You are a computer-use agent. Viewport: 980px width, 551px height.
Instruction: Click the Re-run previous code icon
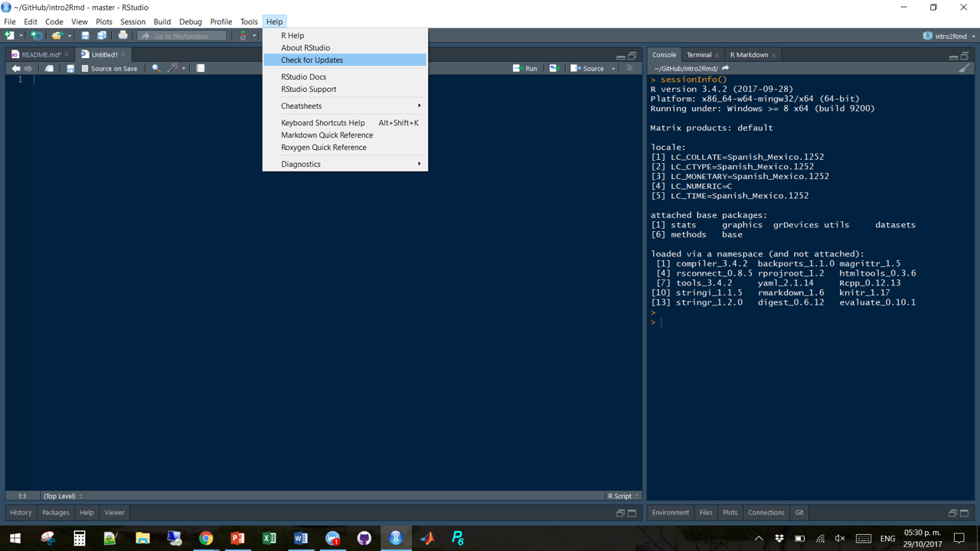point(554,69)
